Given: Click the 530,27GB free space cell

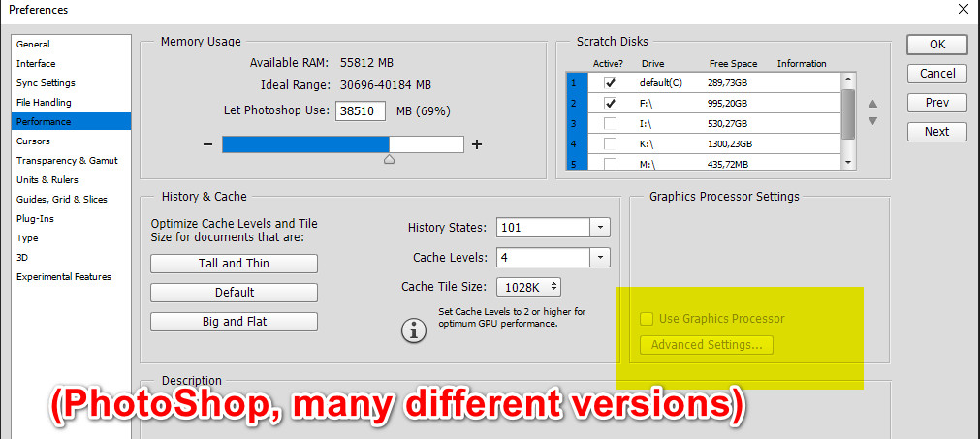Looking at the screenshot, I should pos(728,124).
